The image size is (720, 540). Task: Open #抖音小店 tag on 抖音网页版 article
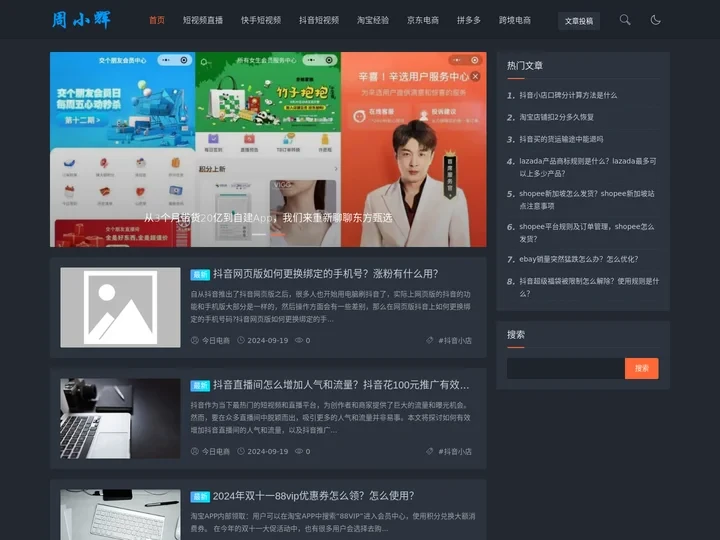455,341
